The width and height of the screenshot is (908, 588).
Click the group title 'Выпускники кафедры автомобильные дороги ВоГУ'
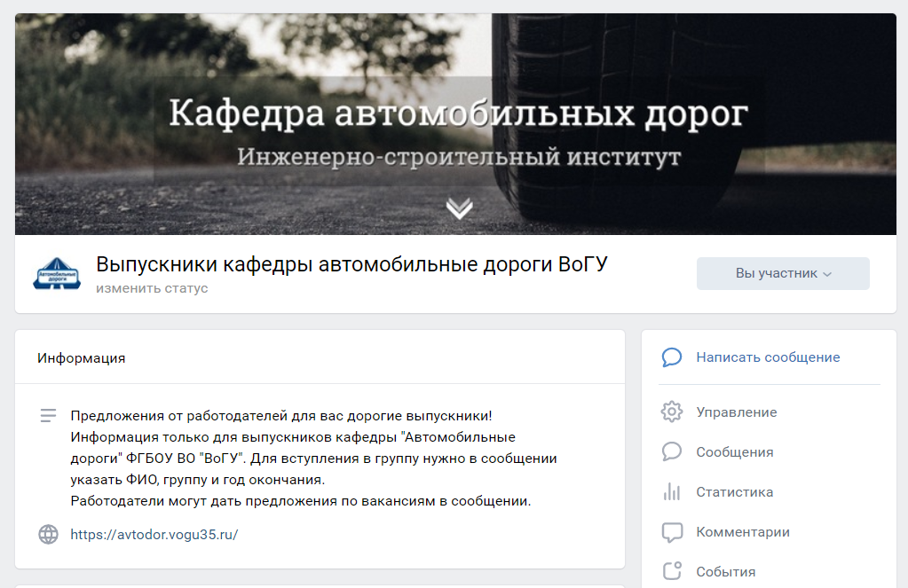tap(351, 264)
